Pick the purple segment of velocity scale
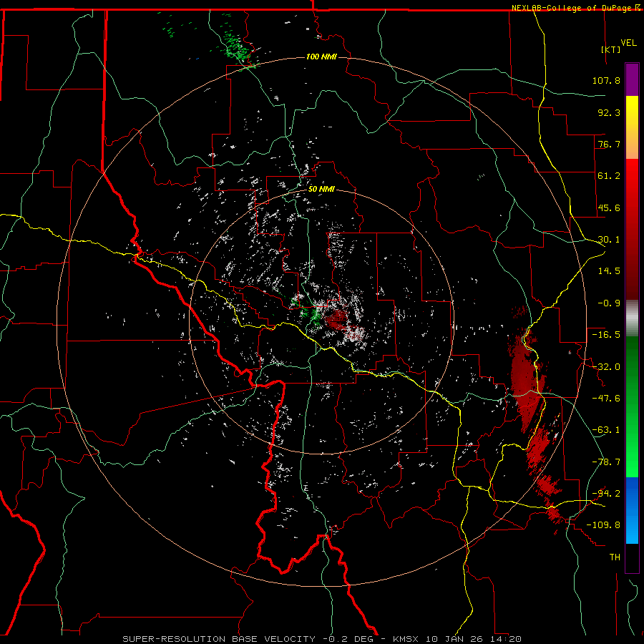Screen dimensions: 644x644 (632, 79)
